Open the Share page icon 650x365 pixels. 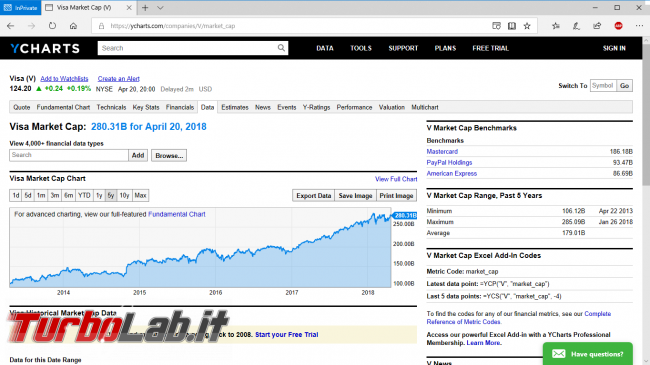pos(597,26)
